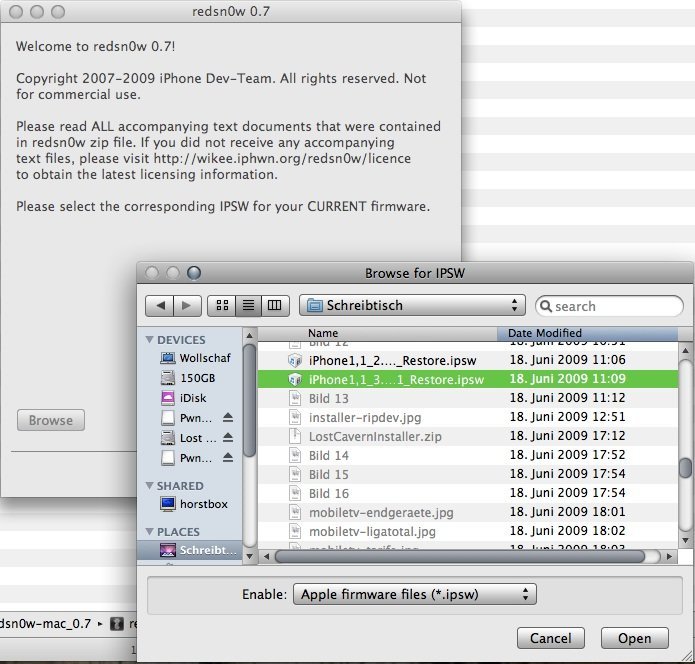The width and height of the screenshot is (695, 664).
Task: Click the file icon of iPhone1,1_2 ipsw
Action: [295, 360]
